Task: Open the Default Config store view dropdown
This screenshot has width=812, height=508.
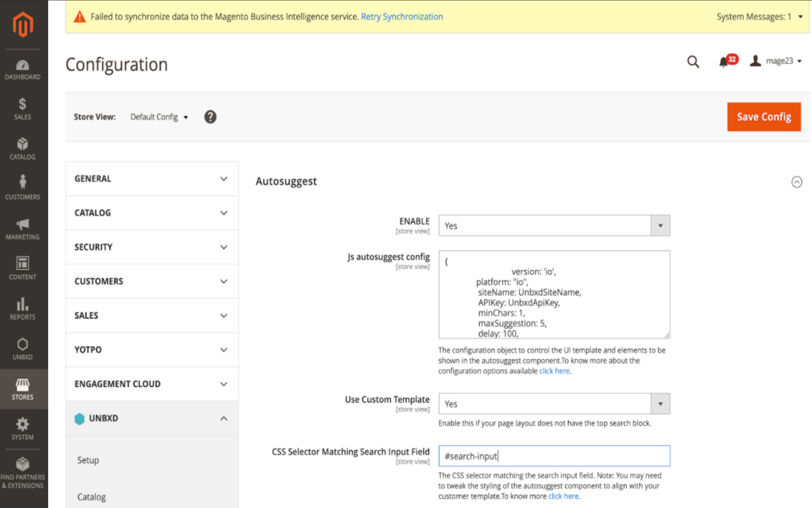Action: 159,117
